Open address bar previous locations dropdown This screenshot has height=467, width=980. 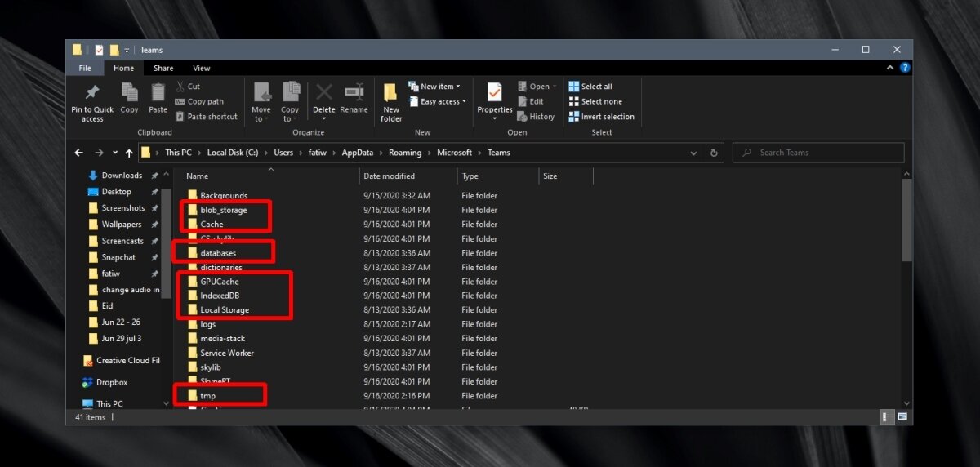(x=693, y=153)
